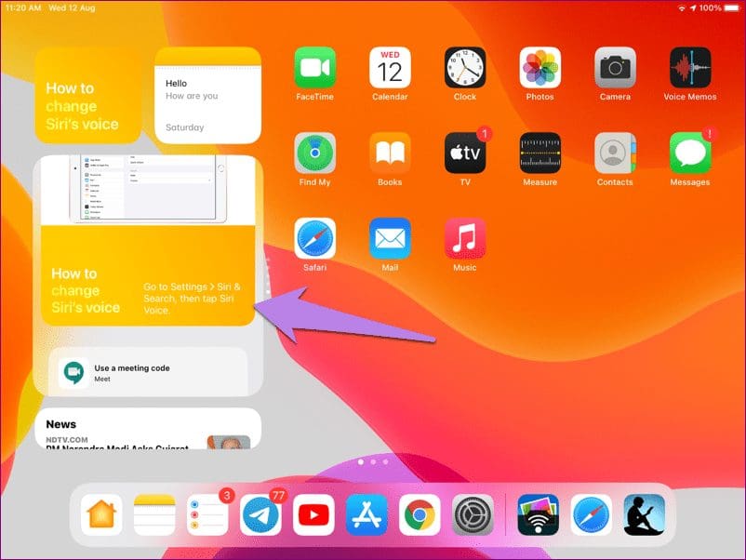Open the Mail app
Screen dimensions: 746x560
point(390,238)
